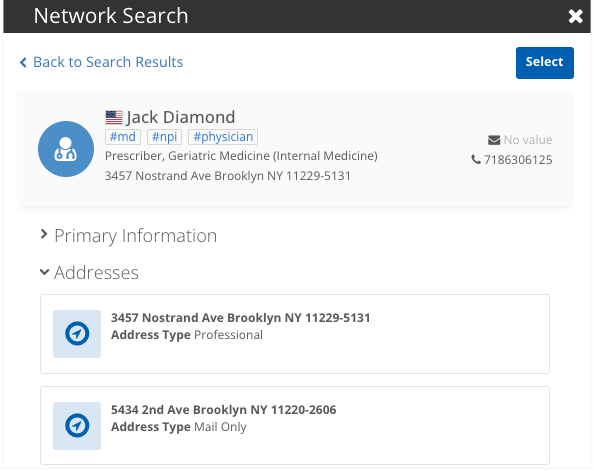
Task: Click the Jack Diamond name heading
Action: [x=181, y=117]
